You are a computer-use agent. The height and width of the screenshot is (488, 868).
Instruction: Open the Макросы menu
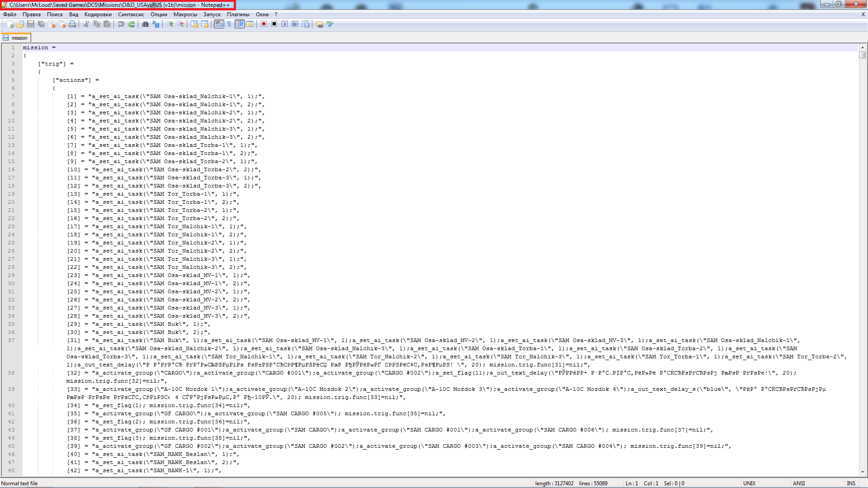point(185,14)
